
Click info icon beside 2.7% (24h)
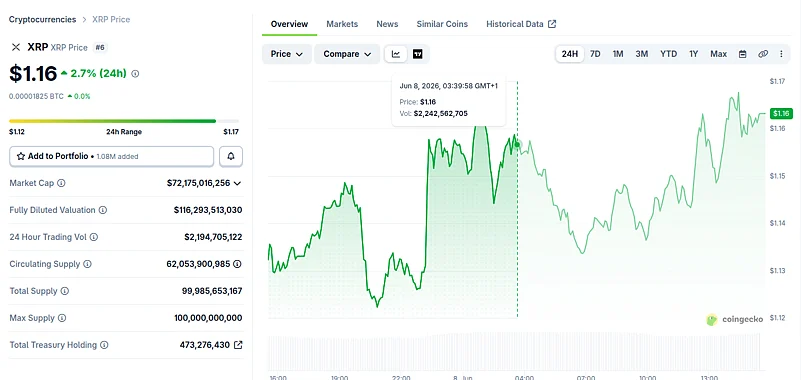135,74
